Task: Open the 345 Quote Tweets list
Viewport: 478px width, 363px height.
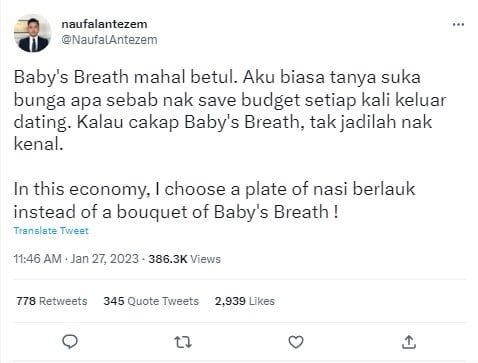Action: click(151, 301)
